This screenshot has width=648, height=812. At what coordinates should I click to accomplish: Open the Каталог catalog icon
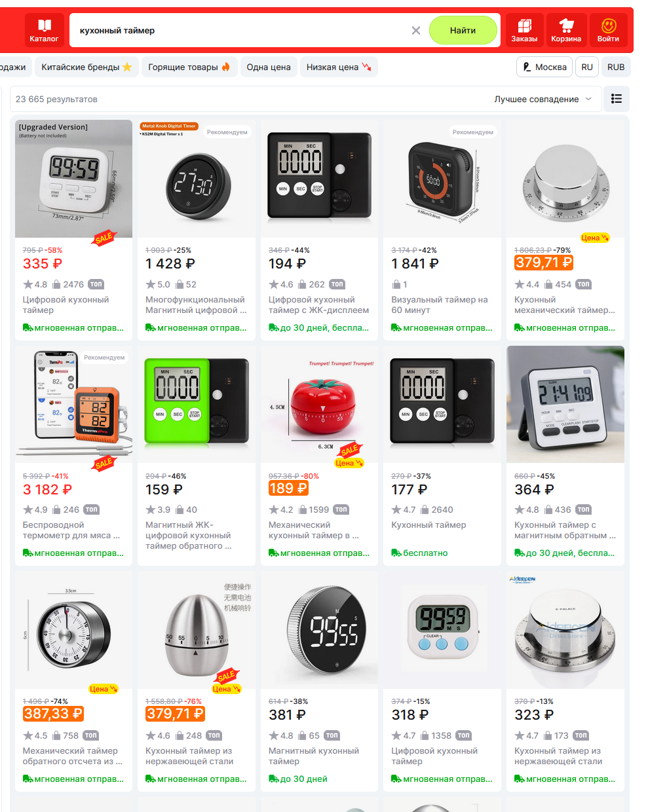click(x=44, y=30)
